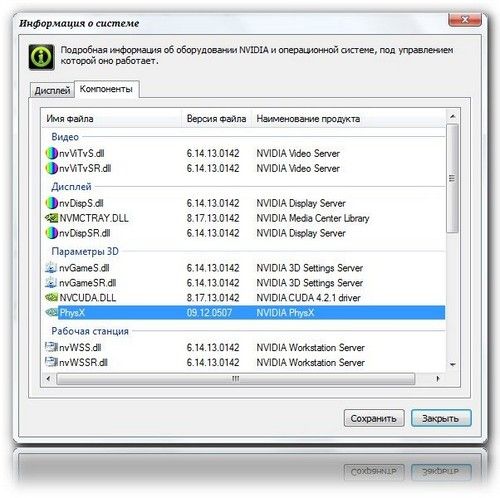Click the nvViTvSR.dll file icon
Screen dimensions: 500x498
(x=51, y=168)
